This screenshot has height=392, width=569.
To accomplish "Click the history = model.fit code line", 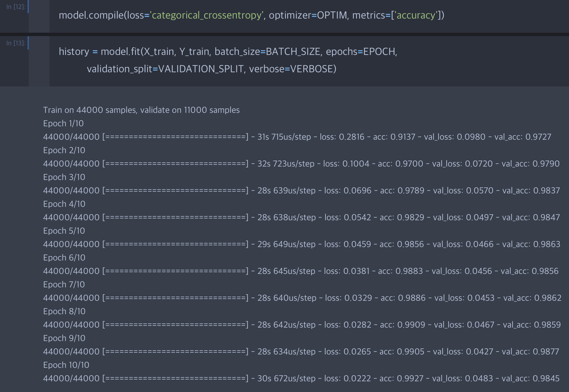I will pyautogui.click(x=228, y=52).
